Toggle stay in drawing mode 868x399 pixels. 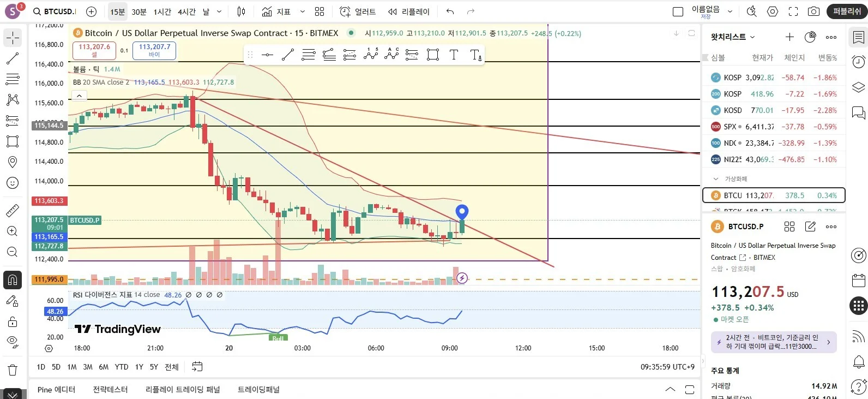coord(13,301)
